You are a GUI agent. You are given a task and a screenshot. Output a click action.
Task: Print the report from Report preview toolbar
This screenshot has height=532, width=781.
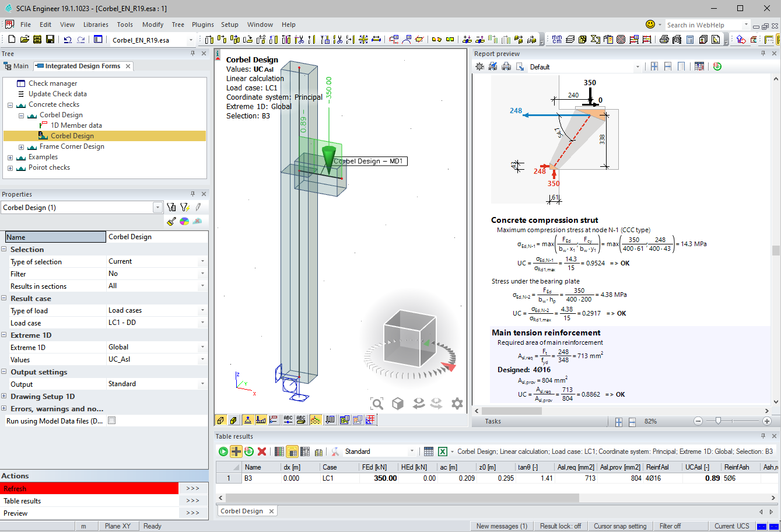[506, 66]
